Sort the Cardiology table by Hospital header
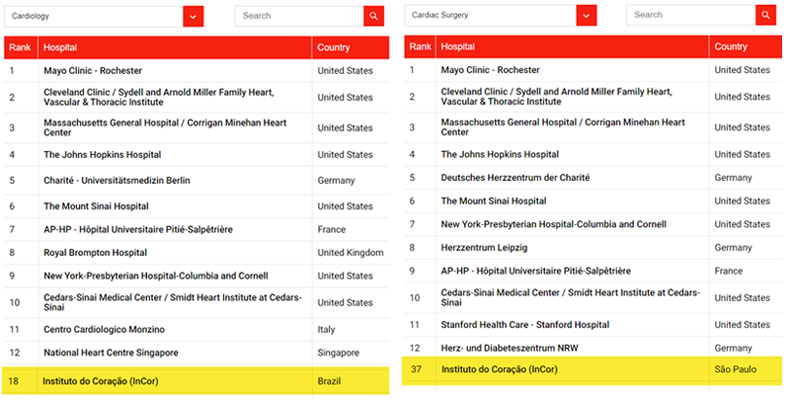 click(175, 47)
